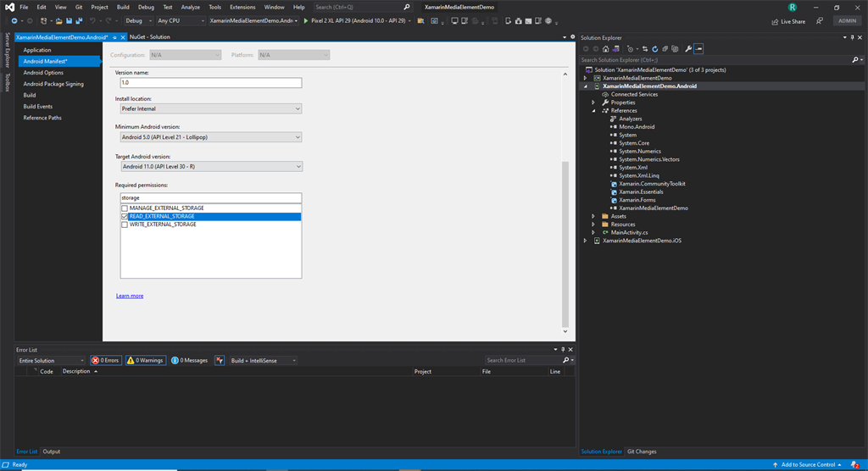Viewport: 868px width, 471px height.
Task: Expand the Assets folder node
Action: coord(593,216)
